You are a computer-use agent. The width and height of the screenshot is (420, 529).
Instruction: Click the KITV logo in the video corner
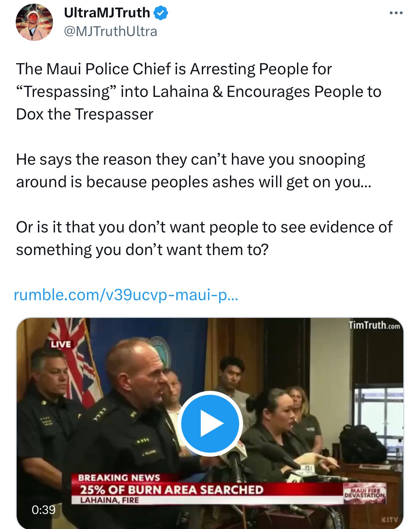point(390,520)
